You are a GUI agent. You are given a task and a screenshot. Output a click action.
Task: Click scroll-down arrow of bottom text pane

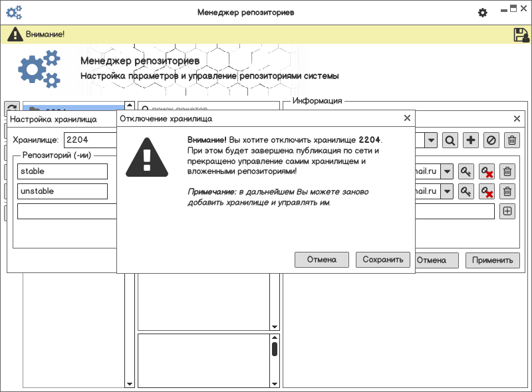point(275,384)
